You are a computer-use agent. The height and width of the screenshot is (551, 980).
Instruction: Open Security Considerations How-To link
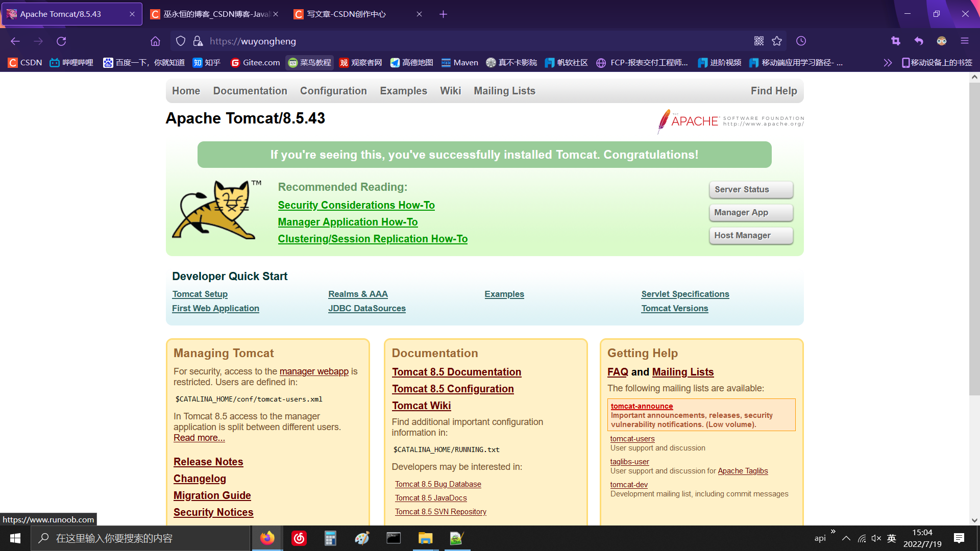[x=356, y=205]
